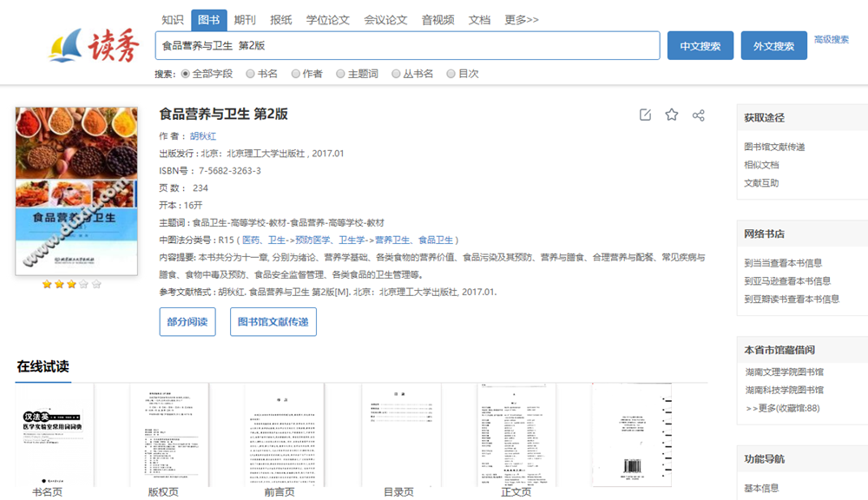
Task: Expand >>更多(收藏馆:88) libraries
Action: click(782, 408)
